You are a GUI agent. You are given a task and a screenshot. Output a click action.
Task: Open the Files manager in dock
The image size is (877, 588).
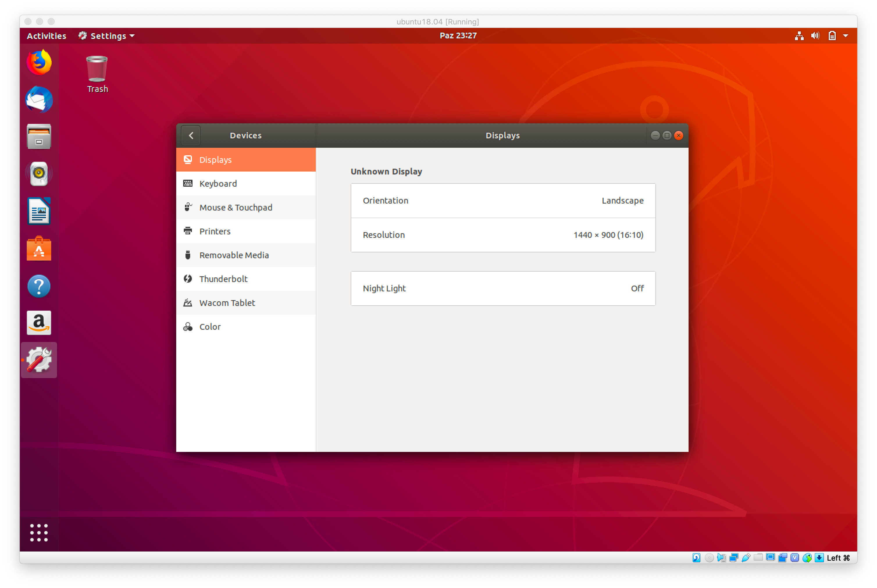39,136
